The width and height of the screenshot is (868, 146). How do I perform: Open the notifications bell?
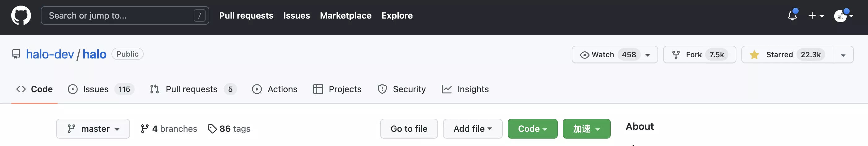pos(792,15)
